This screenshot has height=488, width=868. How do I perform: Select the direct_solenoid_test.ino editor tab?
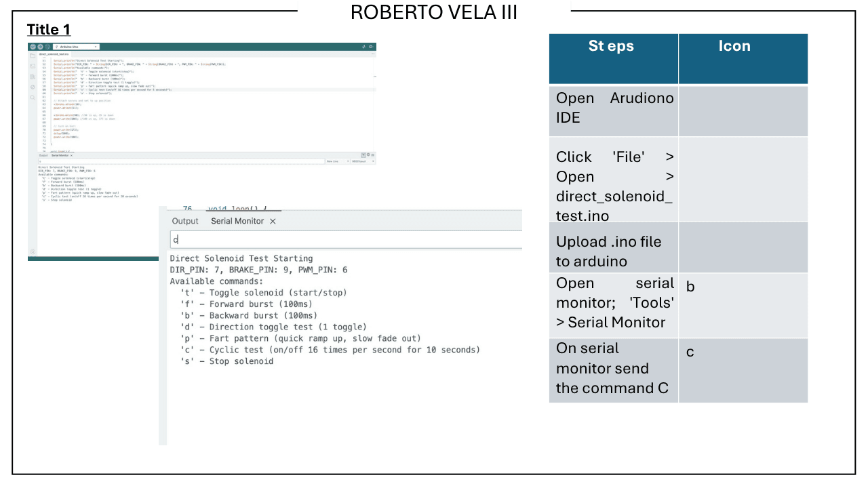(54, 54)
